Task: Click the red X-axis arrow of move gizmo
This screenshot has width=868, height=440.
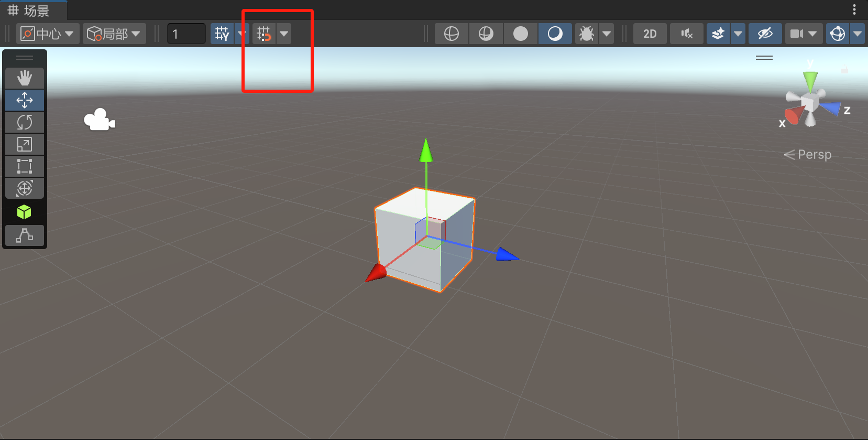Action: pyautogui.click(x=376, y=273)
